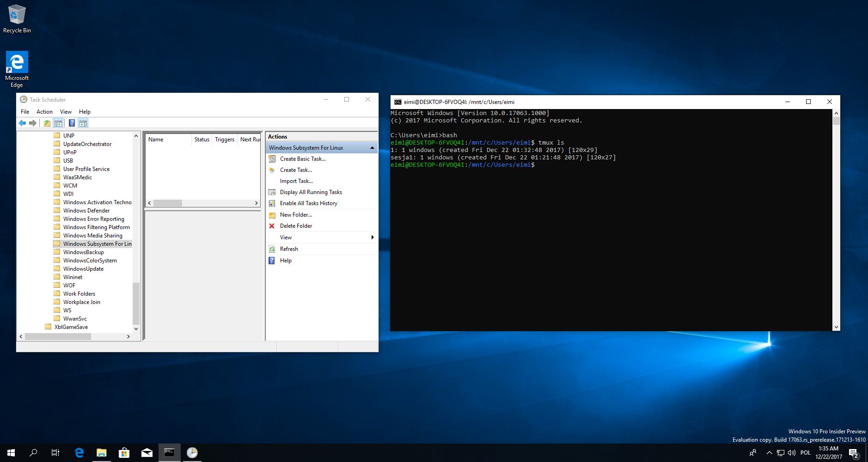Screen dimensions: 868x462
Task: Toggle the Show/Hide Console Tree toolbar button
Action: click(58, 123)
